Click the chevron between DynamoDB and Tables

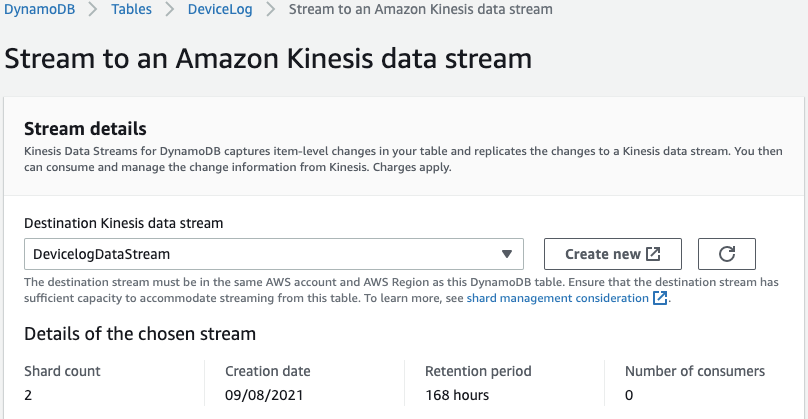click(93, 9)
